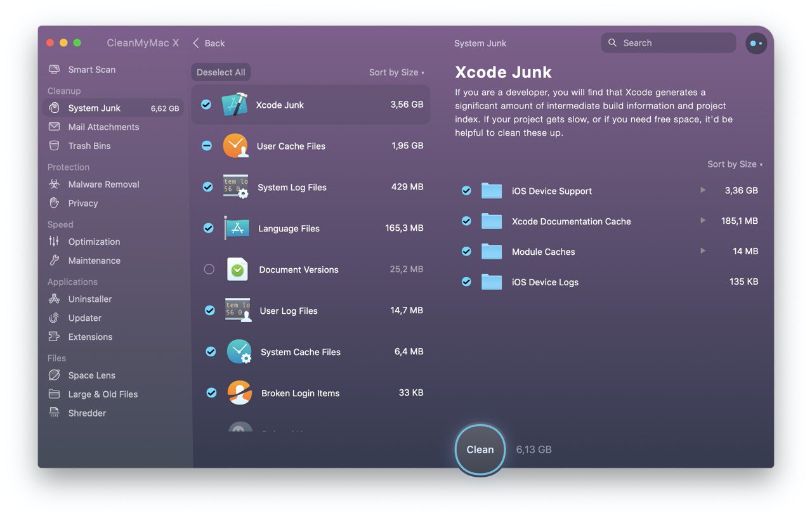Click the Xcode Junk hammer icon

tap(234, 105)
